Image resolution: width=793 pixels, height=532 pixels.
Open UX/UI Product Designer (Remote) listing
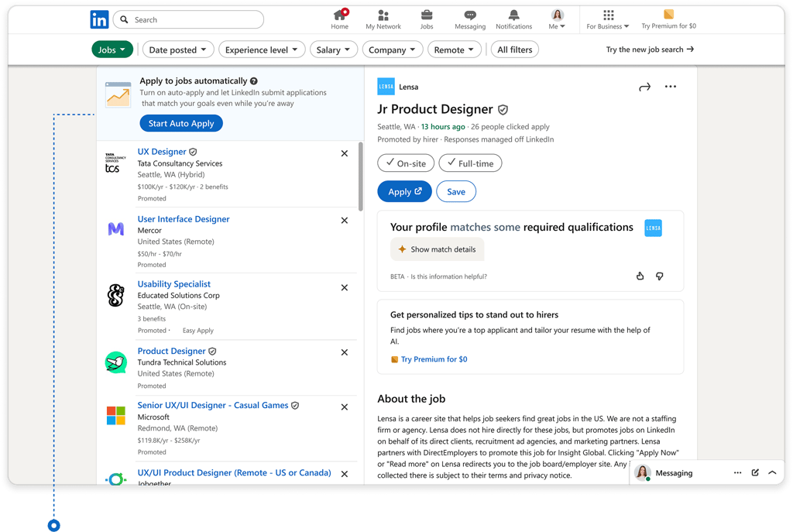coord(234,472)
